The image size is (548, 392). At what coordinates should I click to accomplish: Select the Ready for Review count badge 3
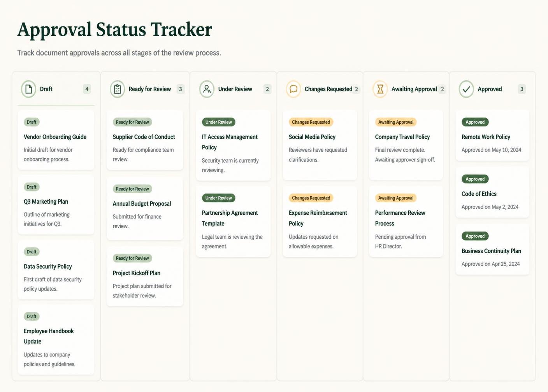181,89
